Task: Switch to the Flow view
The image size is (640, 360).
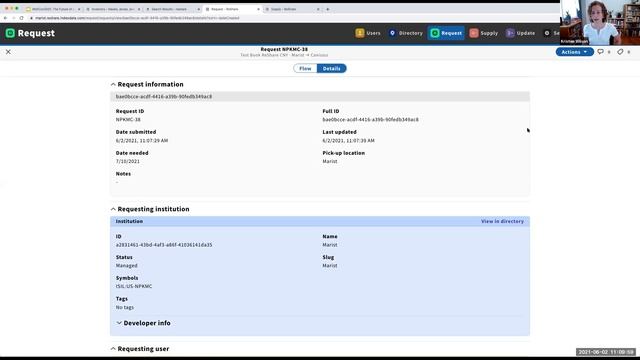Action: [305, 69]
